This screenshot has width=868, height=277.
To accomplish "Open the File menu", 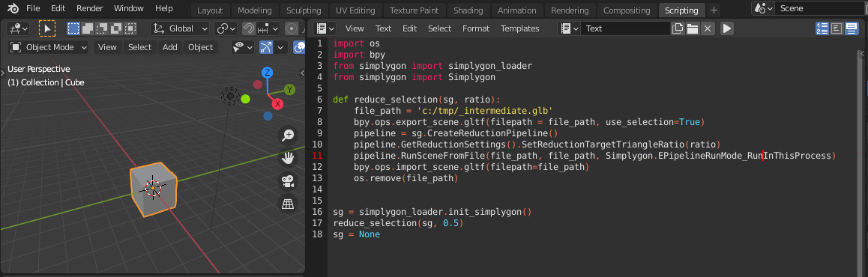I will pos(33,8).
